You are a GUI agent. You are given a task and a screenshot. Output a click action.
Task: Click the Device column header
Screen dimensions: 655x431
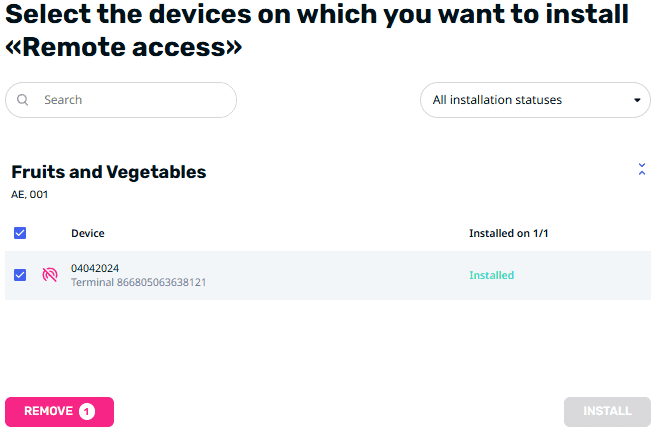[x=88, y=233]
